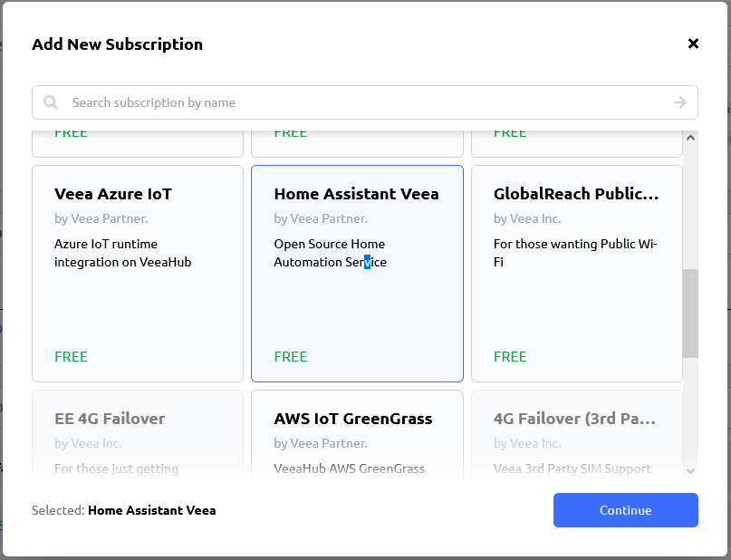Click FREE label on GlobalReach Public card
The image size is (731, 560).
[510, 357]
